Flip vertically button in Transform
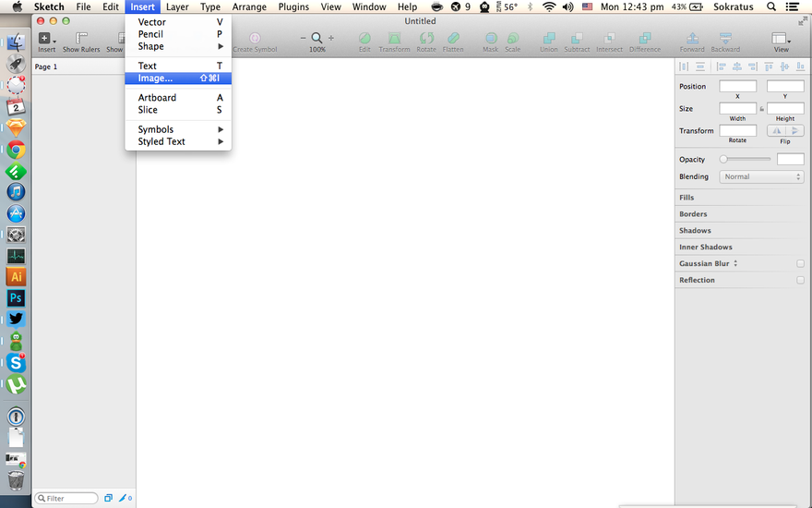 (x=794, y=130)
